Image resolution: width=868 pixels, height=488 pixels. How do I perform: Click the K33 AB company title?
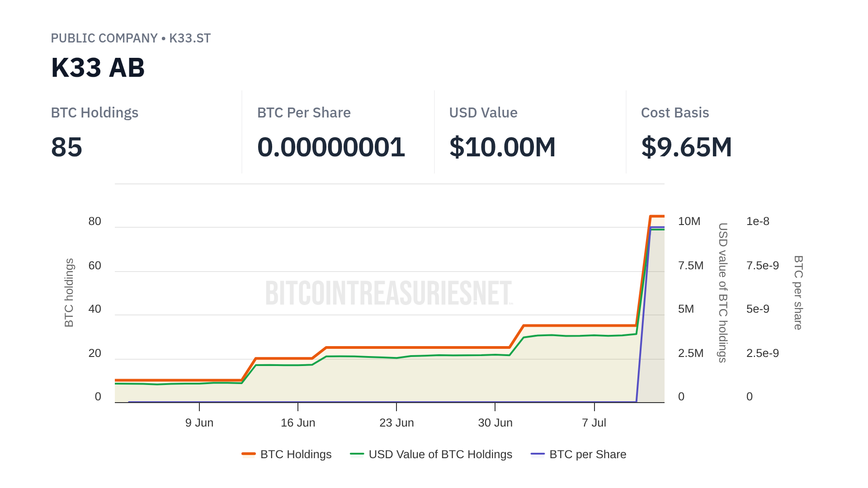click(98, 68)
